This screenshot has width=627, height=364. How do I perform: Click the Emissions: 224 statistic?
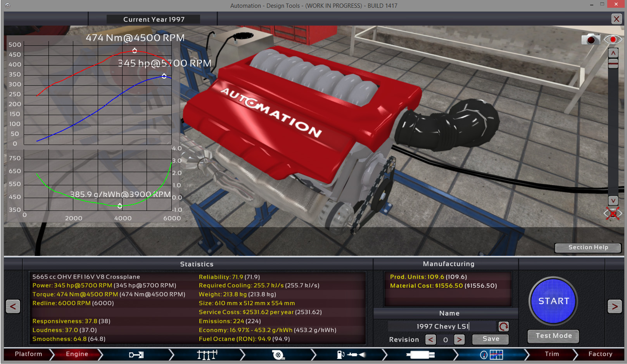(x=230, y=321)
